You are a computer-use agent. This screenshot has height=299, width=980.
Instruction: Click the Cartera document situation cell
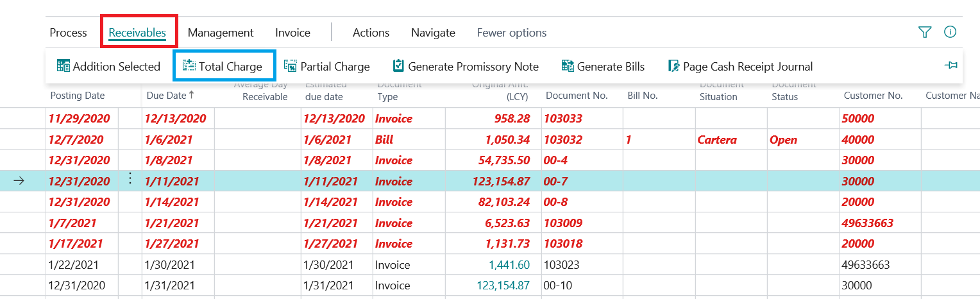(718, 140)
